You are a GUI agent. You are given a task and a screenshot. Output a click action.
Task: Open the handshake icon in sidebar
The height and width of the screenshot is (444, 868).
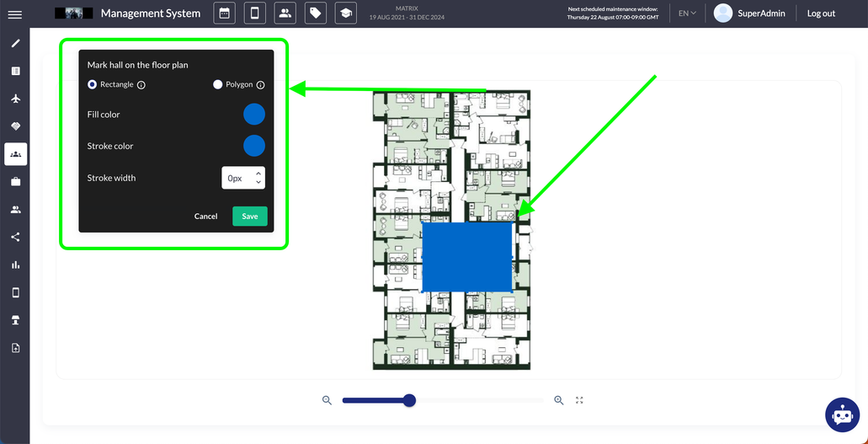15,126
